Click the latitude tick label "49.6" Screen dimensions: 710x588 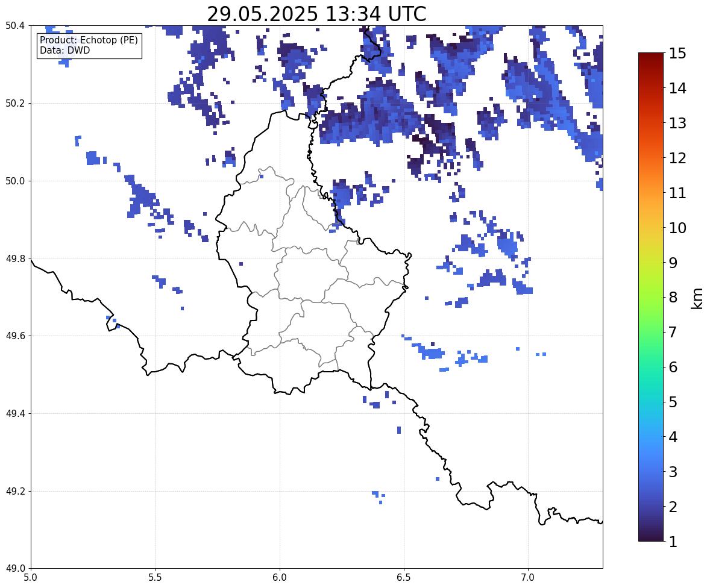(15, 336)
